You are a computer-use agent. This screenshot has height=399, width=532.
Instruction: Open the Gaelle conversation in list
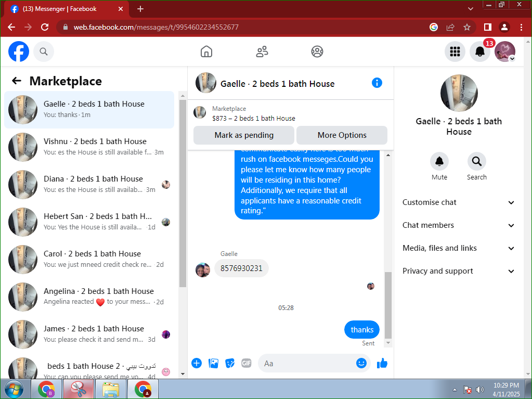89,110
